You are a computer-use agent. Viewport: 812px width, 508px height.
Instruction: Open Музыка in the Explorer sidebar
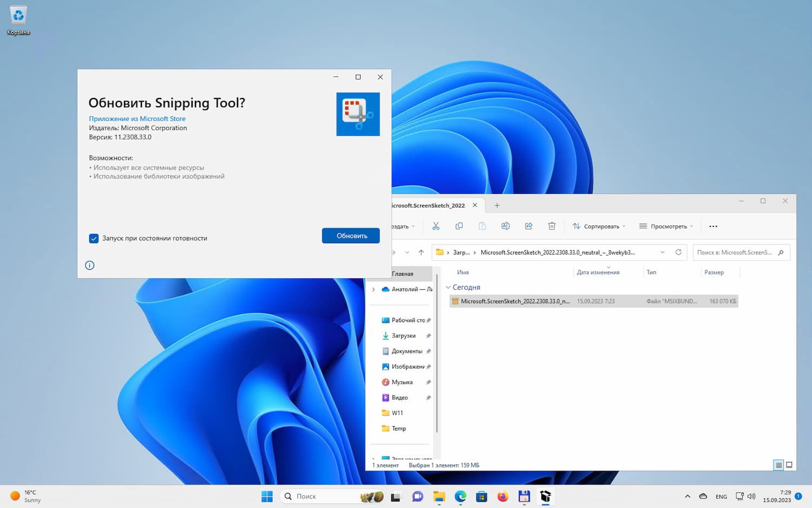(x=405, y=382)
